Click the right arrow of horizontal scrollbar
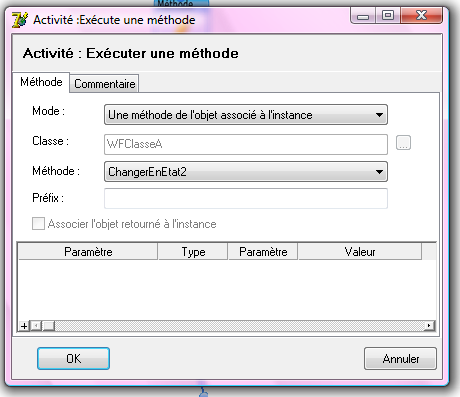 coord(429,326)
